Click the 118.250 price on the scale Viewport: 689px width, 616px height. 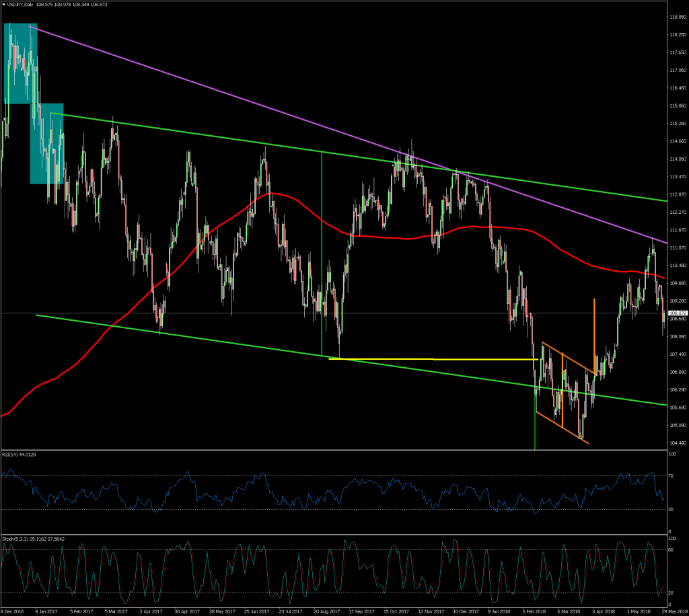(678, 34)
